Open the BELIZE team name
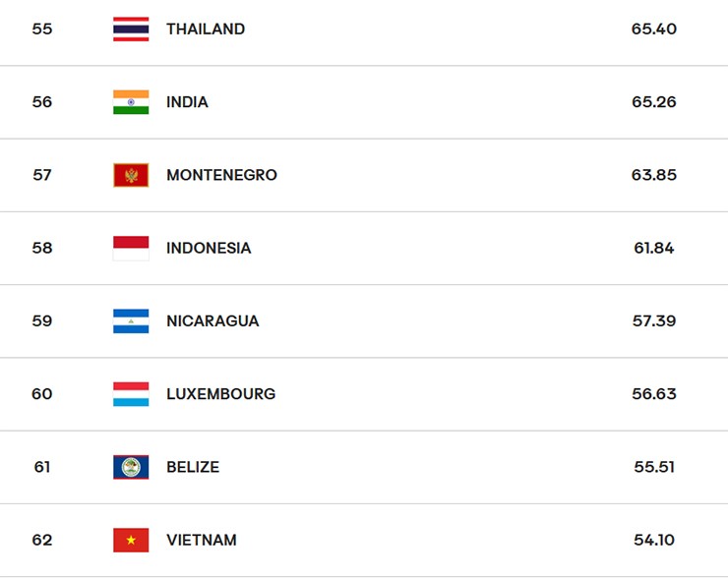Viewport: 728px width, 578px height. (193, 467)
